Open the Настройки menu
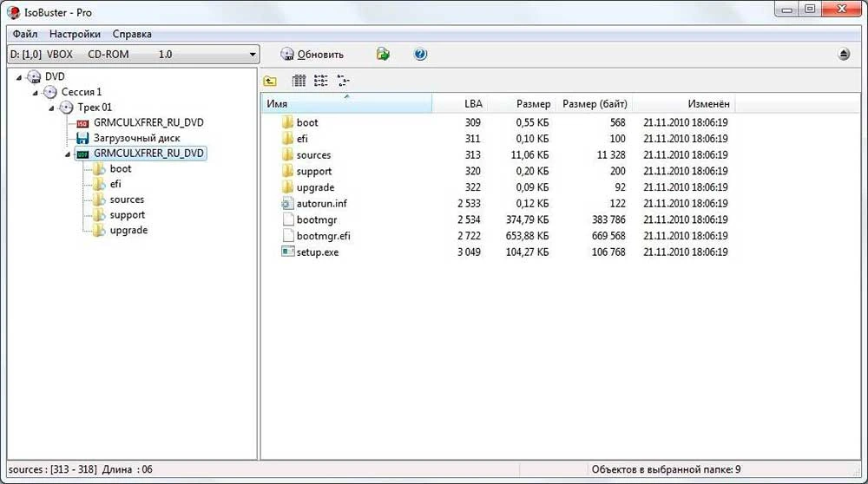This screenshot has width=868, height=484. [x=75, y=35]
